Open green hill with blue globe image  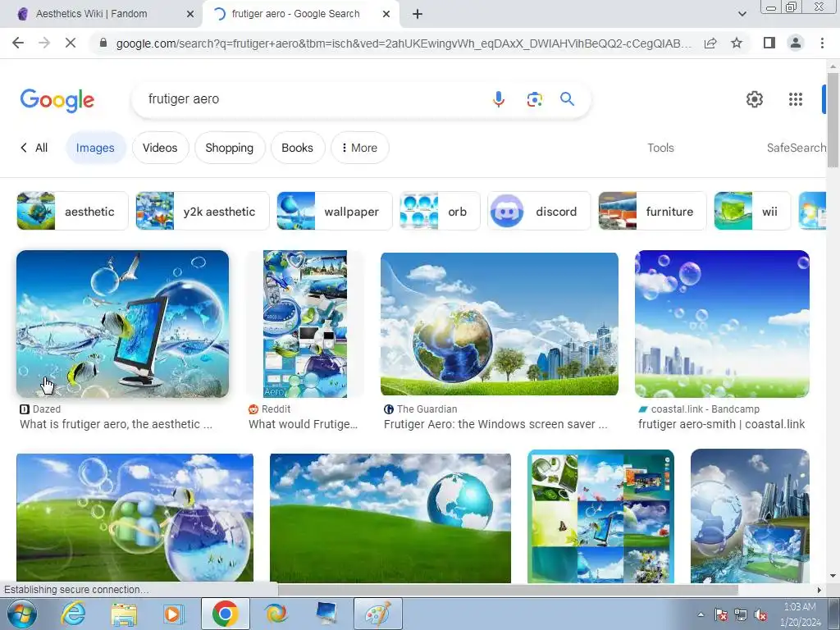point(390,518)
